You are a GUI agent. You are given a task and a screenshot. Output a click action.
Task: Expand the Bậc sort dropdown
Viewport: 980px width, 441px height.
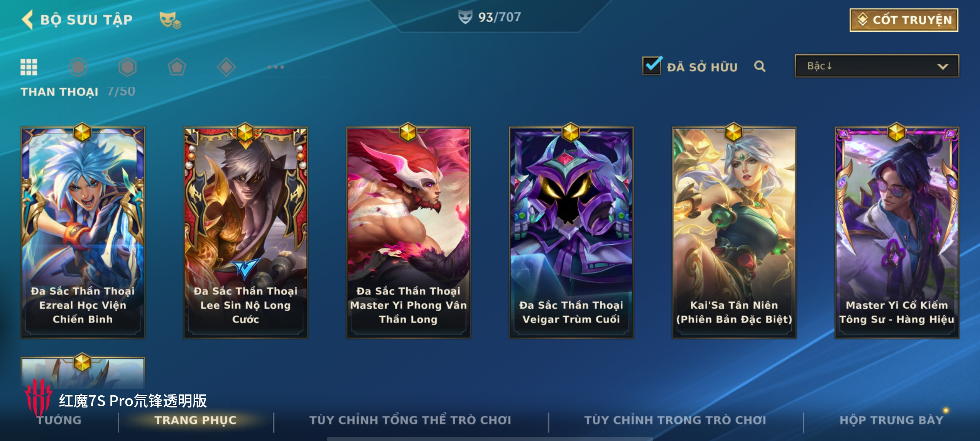877,66
